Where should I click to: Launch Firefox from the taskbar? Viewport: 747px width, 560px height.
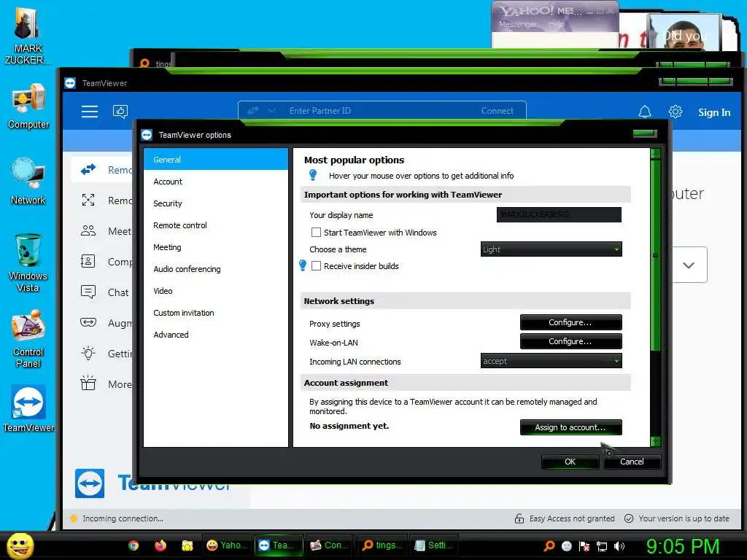[160, 545]
